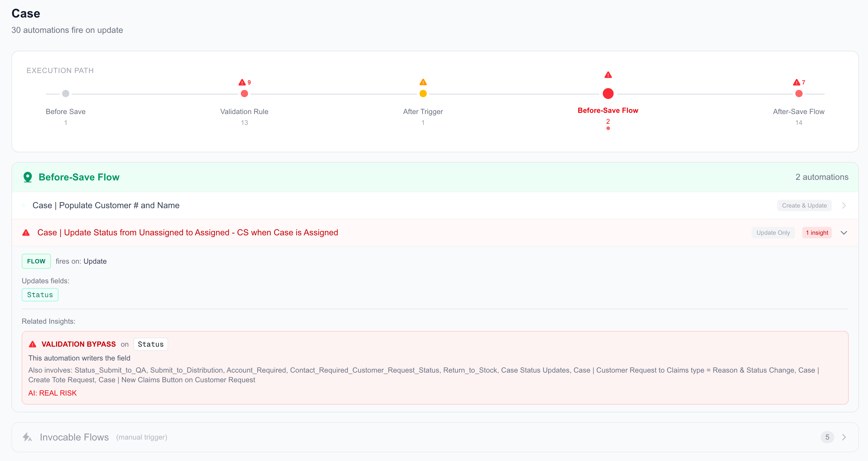
Task: Select the Before Save node on the execution path
Action: point(65,94)
